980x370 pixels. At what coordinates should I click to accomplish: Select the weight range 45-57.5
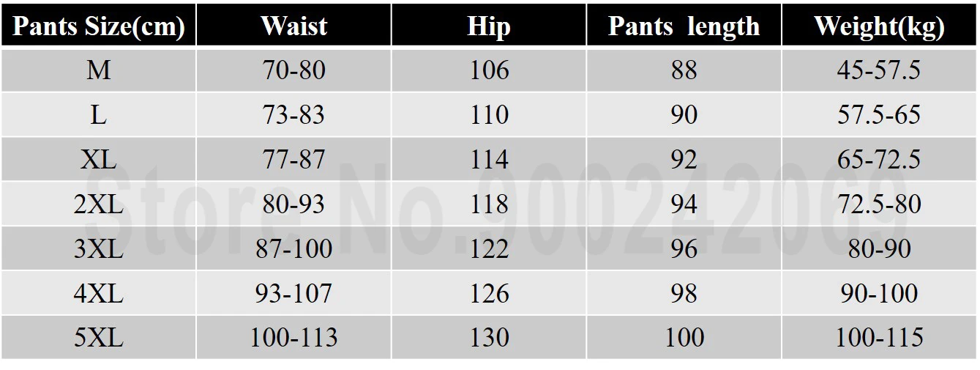[879, 71]
